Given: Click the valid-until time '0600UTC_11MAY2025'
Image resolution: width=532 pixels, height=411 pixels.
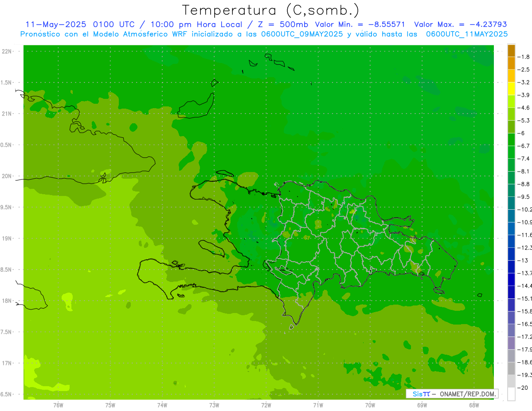Looking at the screenshot, I should point(467,34).
